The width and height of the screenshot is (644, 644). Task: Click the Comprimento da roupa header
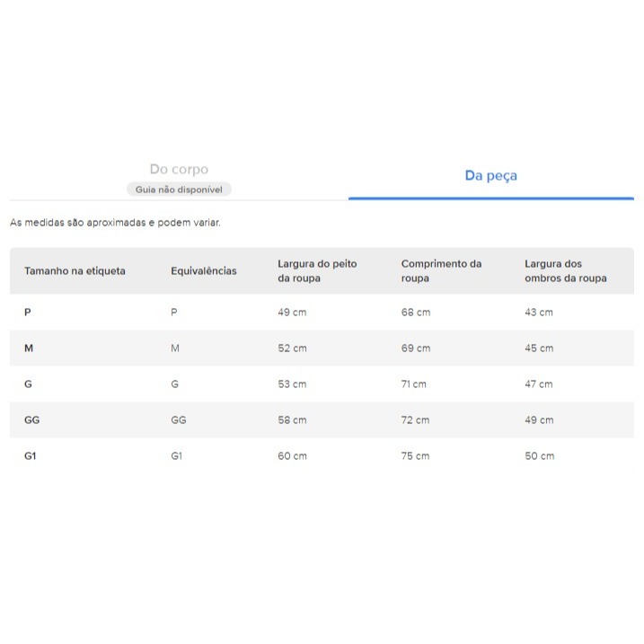(x=441, y=270)
